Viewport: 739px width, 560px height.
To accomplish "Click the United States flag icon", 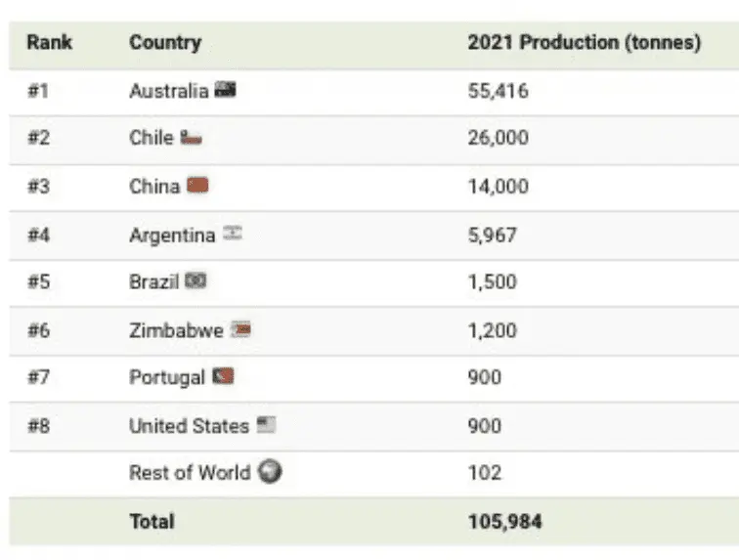I will coord(267,425).
